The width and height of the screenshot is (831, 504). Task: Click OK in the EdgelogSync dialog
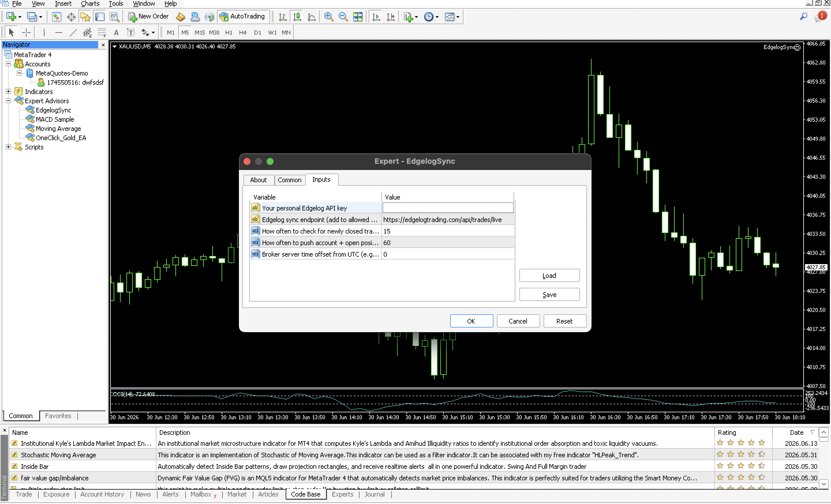[x=471, y=321]
